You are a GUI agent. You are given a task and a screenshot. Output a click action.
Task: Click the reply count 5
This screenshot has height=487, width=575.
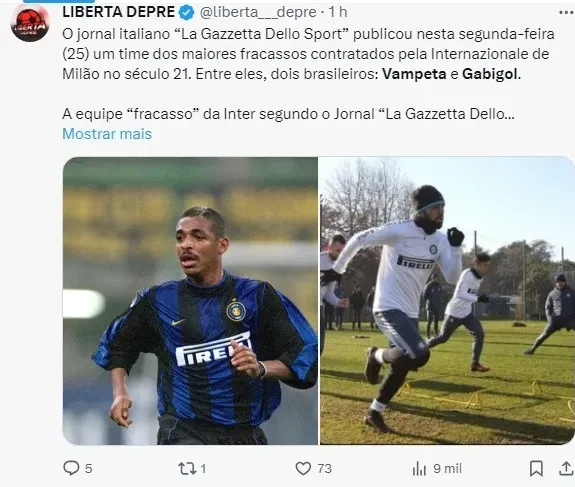coord(88,469)
